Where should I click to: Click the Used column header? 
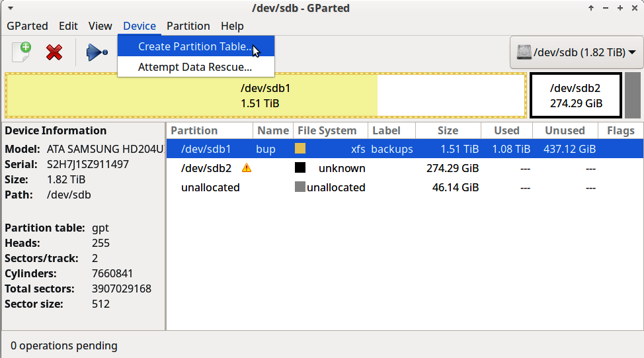(x=507, y=131)
